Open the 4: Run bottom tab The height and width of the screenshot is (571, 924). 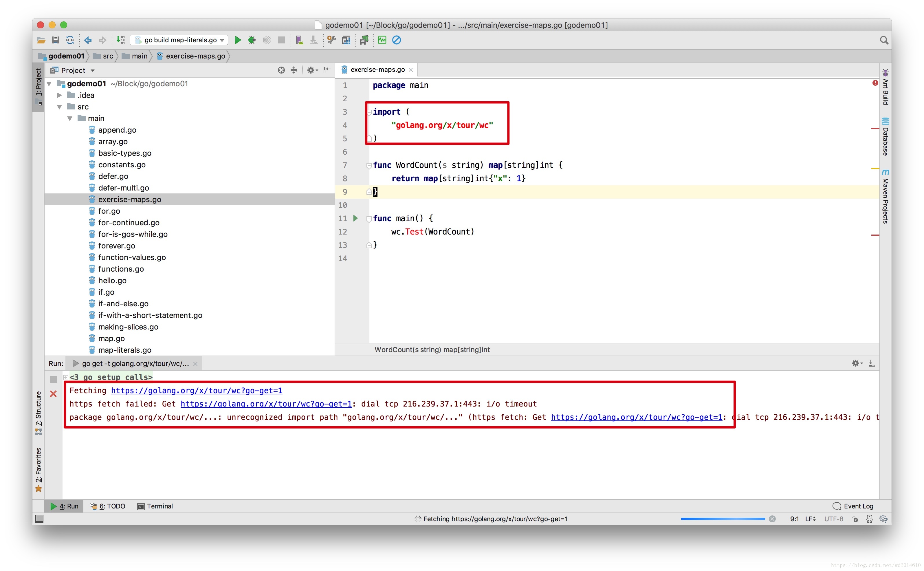click(x=64, y=506)
